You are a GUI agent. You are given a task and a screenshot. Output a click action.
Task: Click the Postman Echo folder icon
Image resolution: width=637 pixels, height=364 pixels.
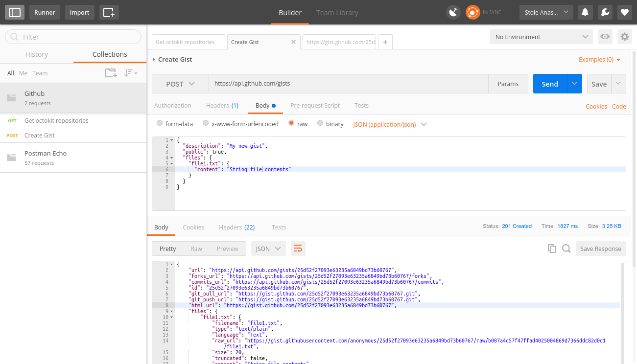pyautogui.click(x=11, y=158)
